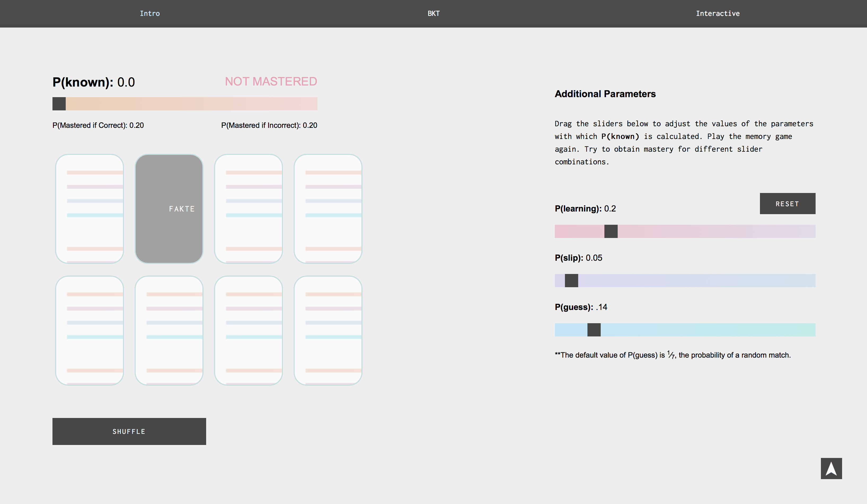Click the P(slip) slider handle
This screenshot has height=504, width=867.
point(571,281)
